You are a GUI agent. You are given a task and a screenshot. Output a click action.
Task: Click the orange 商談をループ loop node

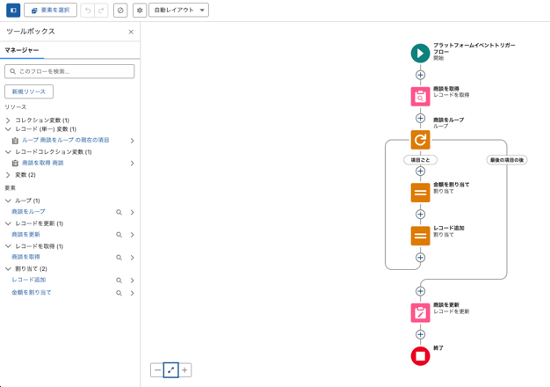pyautogui.click(x=420, y=140)
